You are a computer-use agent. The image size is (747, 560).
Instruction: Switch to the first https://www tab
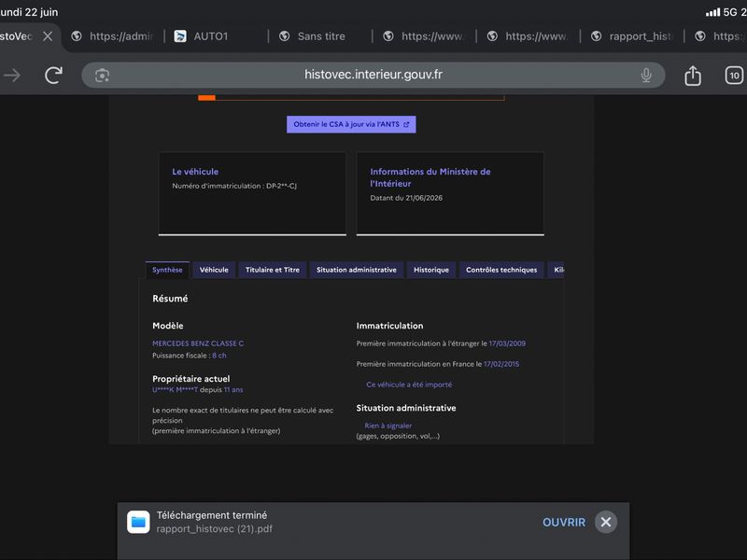point(425,36)
